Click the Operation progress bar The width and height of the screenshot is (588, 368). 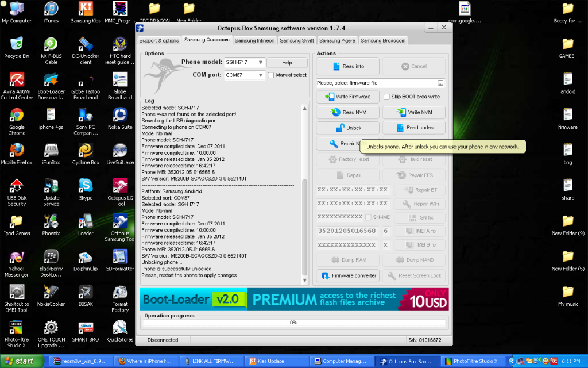(294, 323)
